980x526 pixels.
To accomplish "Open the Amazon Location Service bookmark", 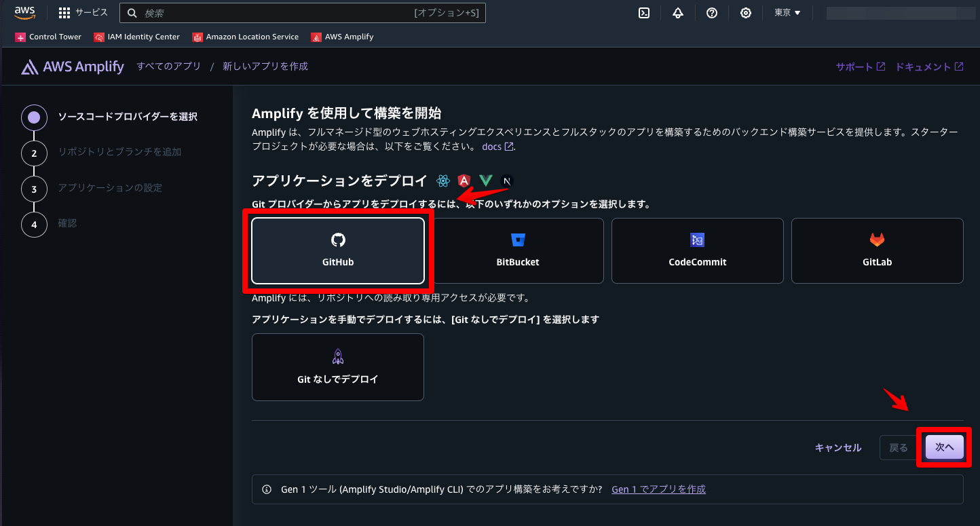I will click(246, 37).
